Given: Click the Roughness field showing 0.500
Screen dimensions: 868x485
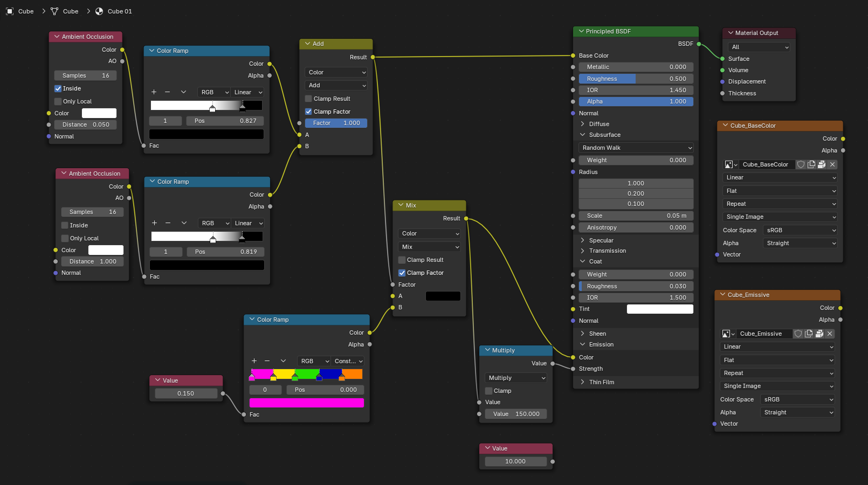Looking at the screenshot, I should (x=636, y=79).
